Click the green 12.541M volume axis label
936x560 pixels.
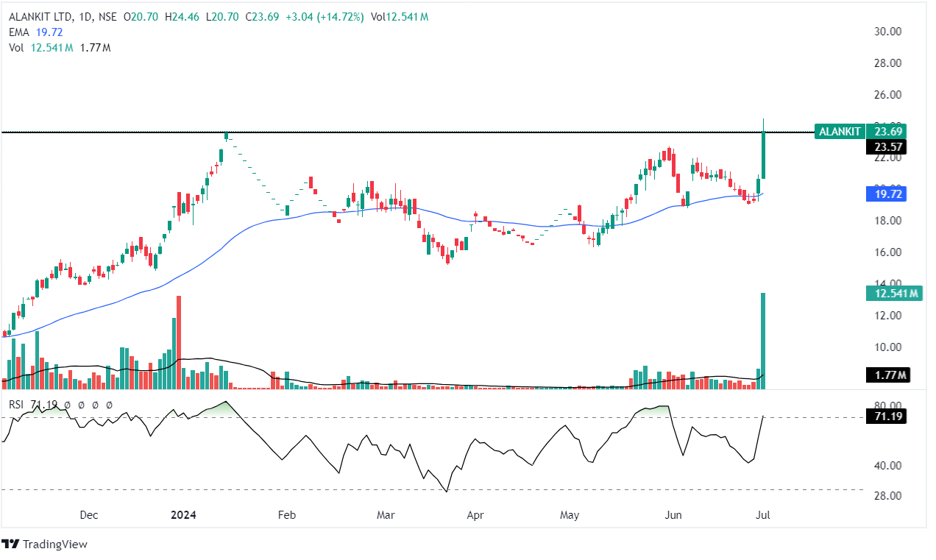(893, 294)
